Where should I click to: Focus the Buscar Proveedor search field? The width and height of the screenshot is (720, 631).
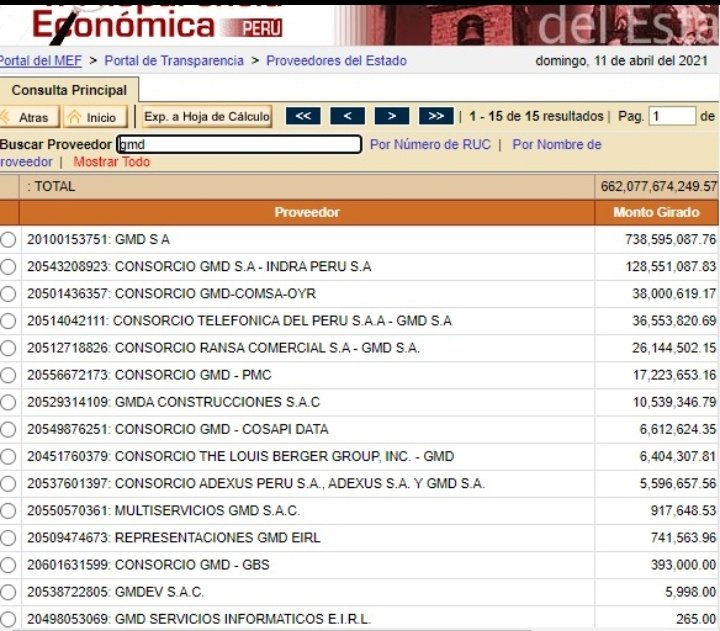239,144
